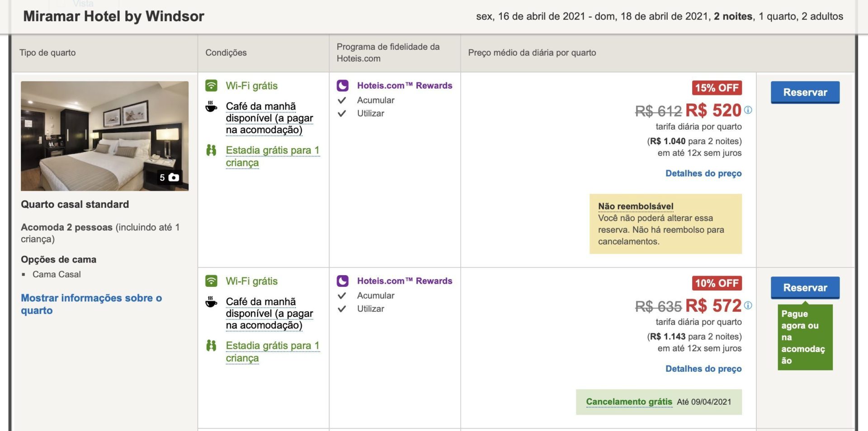Screen dimensions: 868x431
Task: Click the Acumular checkmark item in the first rate row
Action: pos(376,100)
